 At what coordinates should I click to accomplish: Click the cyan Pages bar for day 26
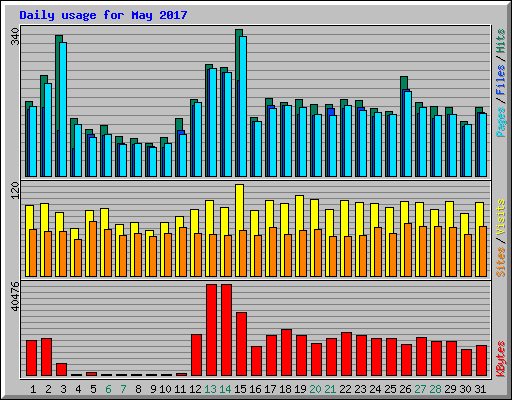[x=408, y=134]
